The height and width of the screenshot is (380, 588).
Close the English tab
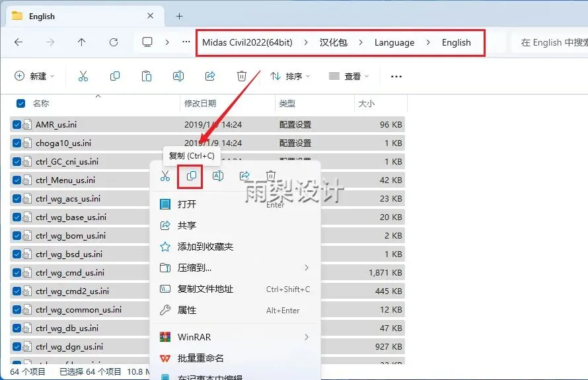[x=151, y=16]
